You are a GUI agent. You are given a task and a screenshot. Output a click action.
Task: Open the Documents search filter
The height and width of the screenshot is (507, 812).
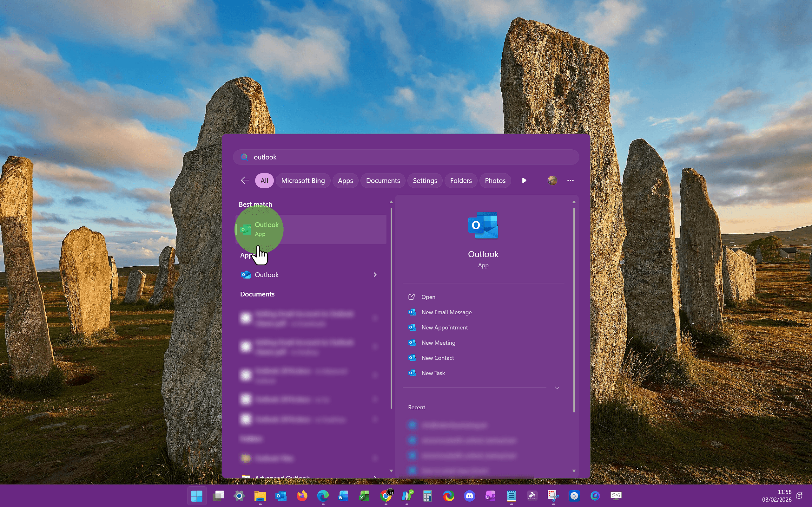coord(383,180)
